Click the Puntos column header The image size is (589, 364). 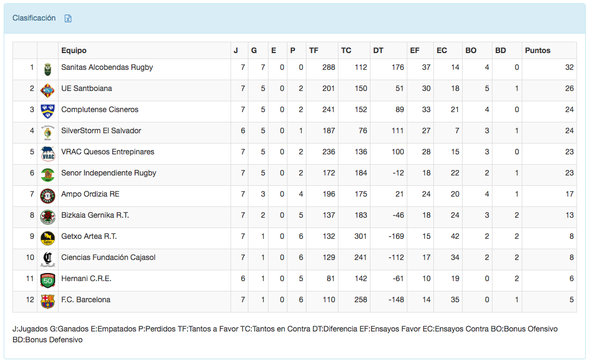pyautogui.click(x=537, y=50)
